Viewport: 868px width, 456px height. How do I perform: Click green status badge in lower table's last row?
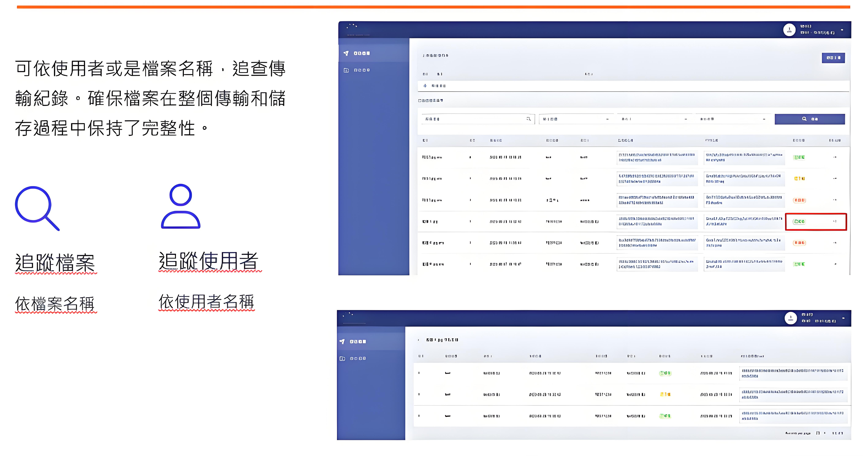665,416
